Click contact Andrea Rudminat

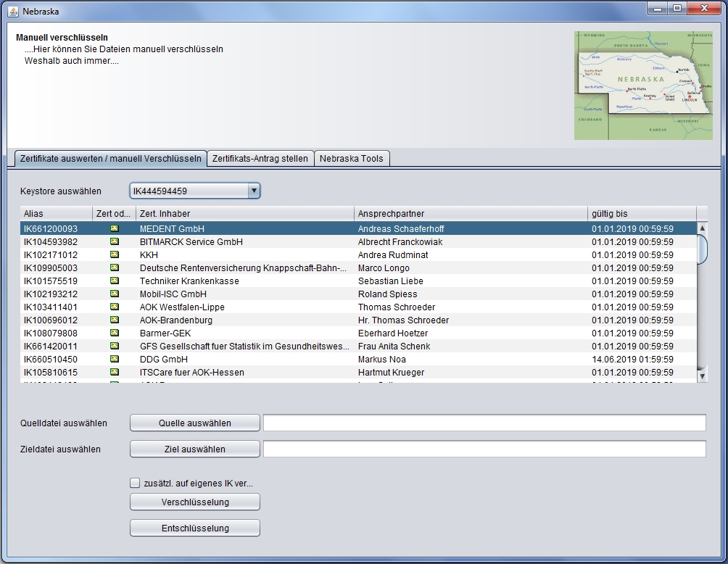pyautogui.click(x=393, y=255)
